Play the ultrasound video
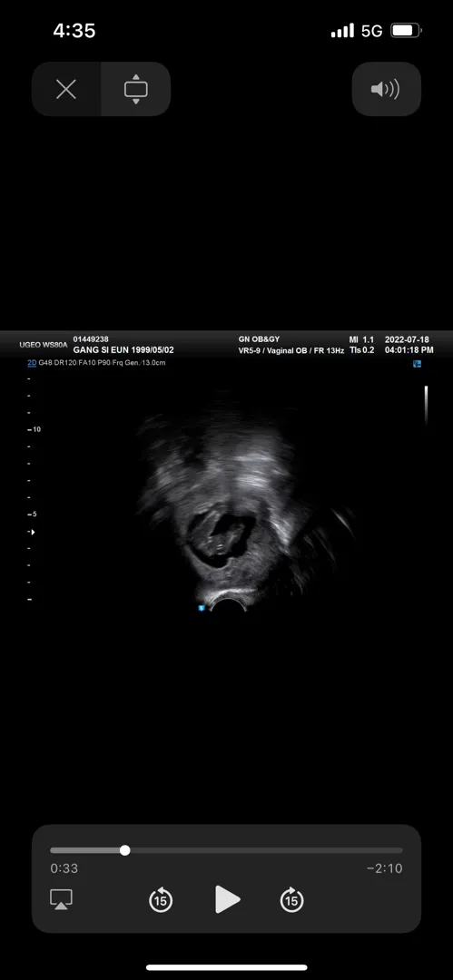Image resolution: width=453 pixels, height=980 pixels. click(x=227, y=899)
